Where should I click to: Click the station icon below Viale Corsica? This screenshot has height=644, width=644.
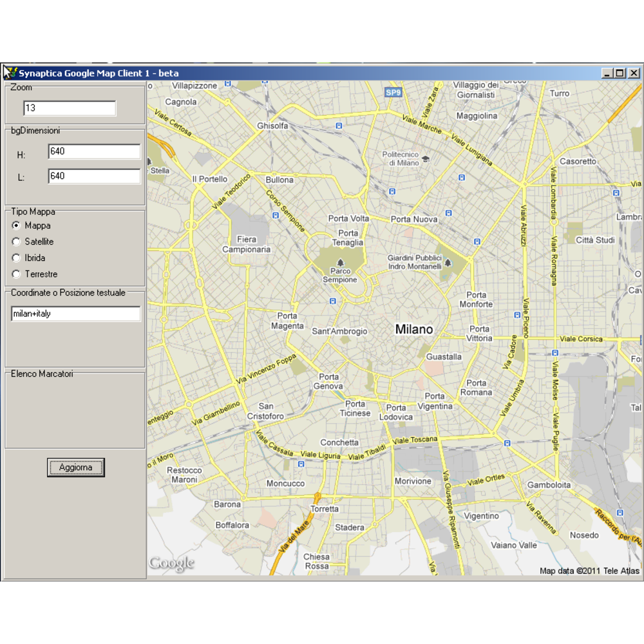[x=554, y=352]
